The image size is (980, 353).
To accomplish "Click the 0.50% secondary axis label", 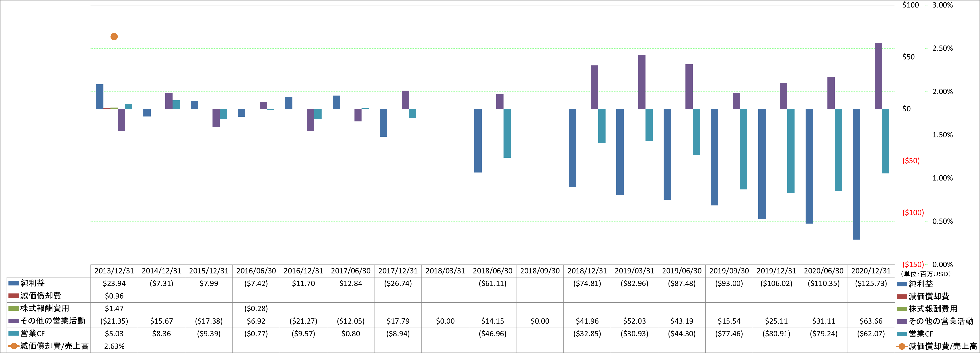I will [943, 221].
